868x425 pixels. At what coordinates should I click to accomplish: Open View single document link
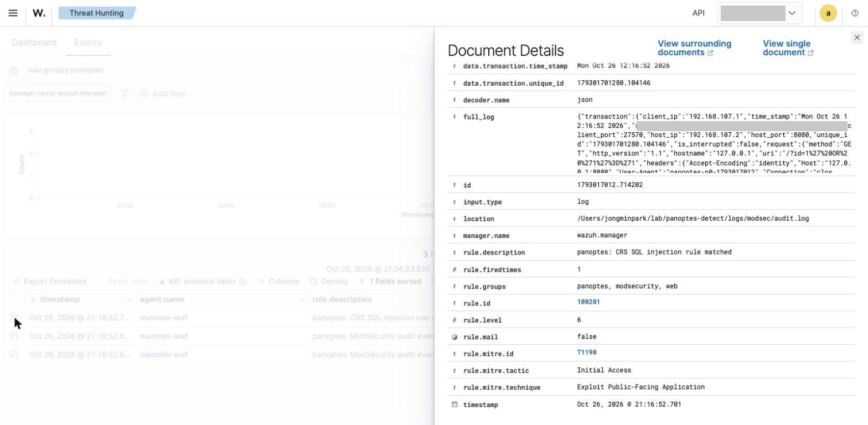(x=788, y=48)
